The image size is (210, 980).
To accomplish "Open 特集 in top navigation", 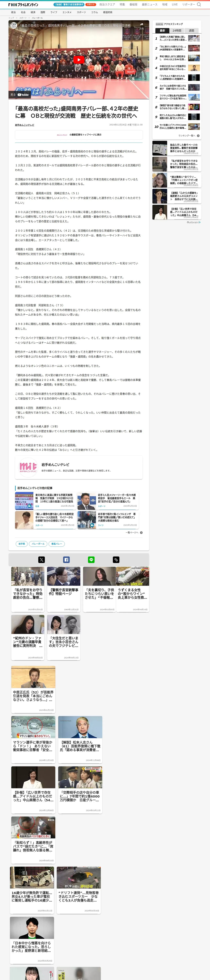I will tap(122, 5).
